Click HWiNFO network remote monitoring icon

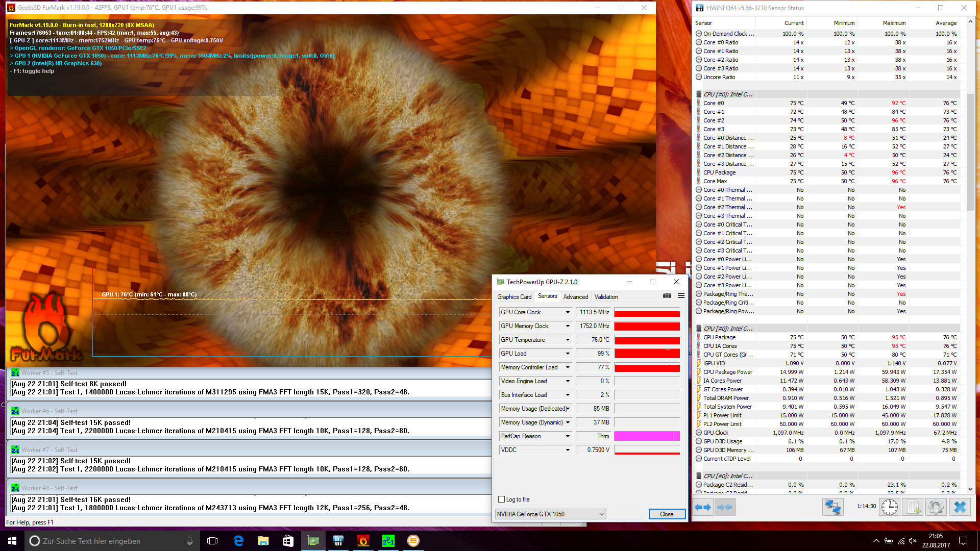coord(832,507)
